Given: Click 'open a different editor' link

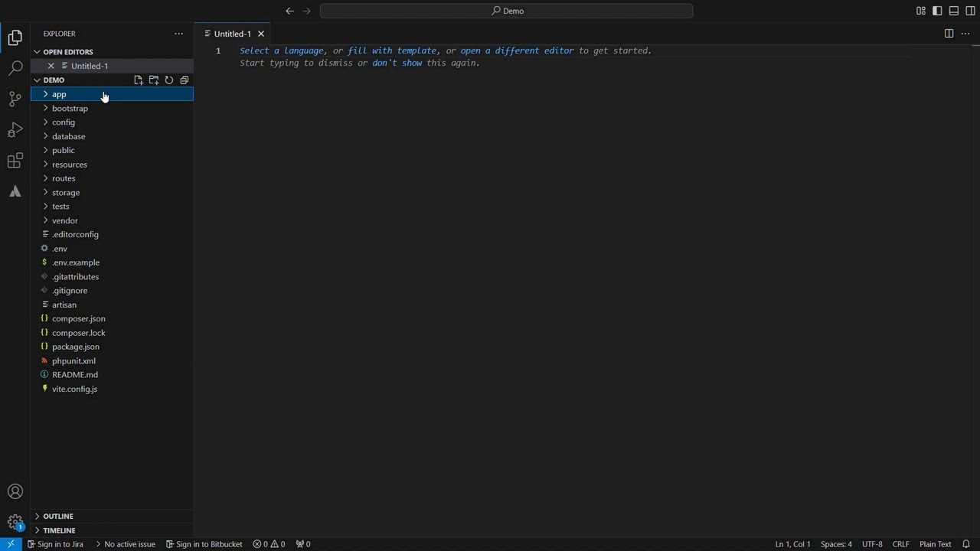Looking at the screenshot, I should [x=517, y=51].
